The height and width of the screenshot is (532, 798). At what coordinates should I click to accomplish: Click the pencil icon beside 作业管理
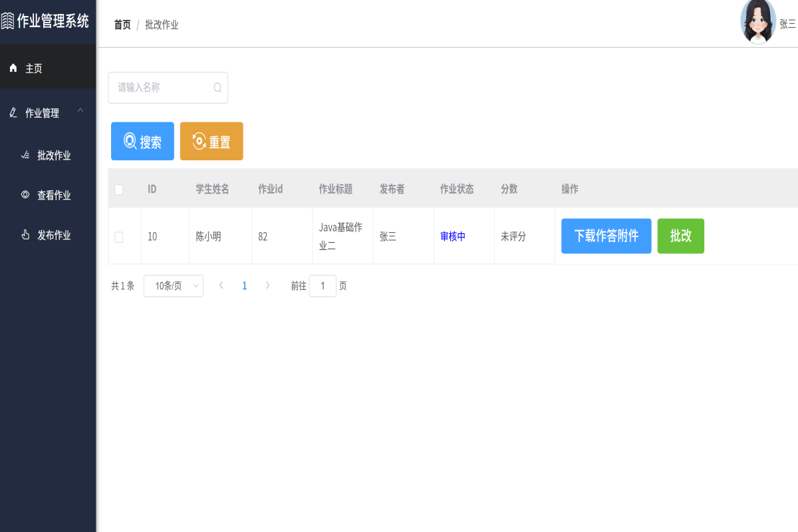tap(13, 113)
